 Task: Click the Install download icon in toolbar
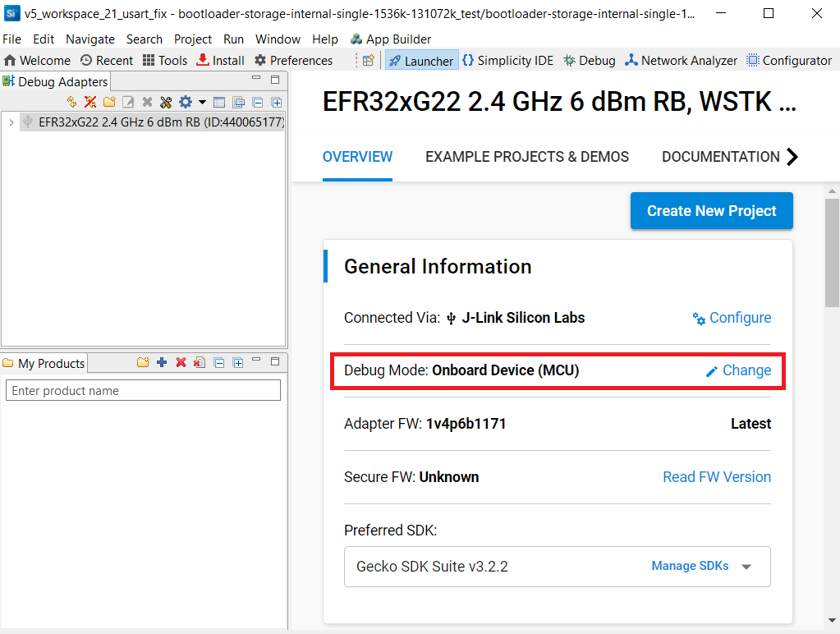pyautogui.click(x=203, y=60)
